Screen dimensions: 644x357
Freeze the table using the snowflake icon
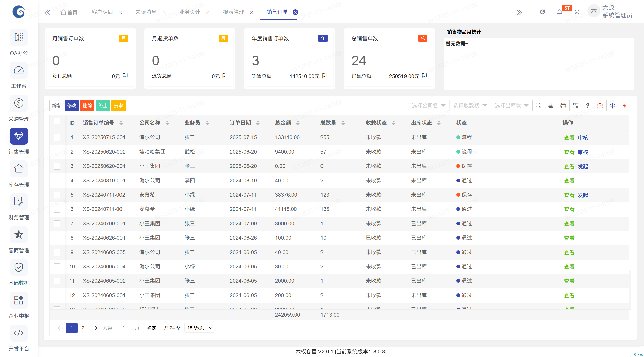pyautogui.click(x=613, y=105)
